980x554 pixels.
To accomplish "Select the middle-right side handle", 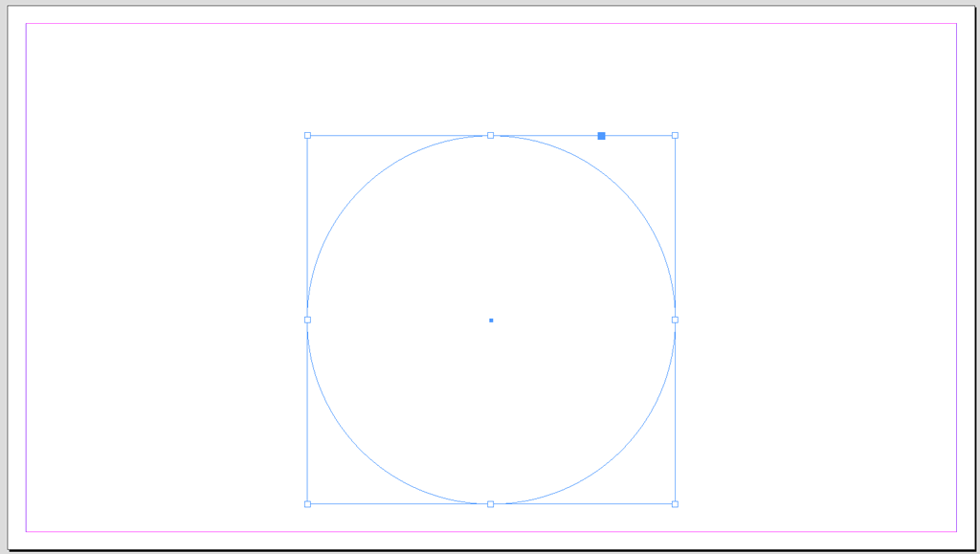I will click(676, 319).
